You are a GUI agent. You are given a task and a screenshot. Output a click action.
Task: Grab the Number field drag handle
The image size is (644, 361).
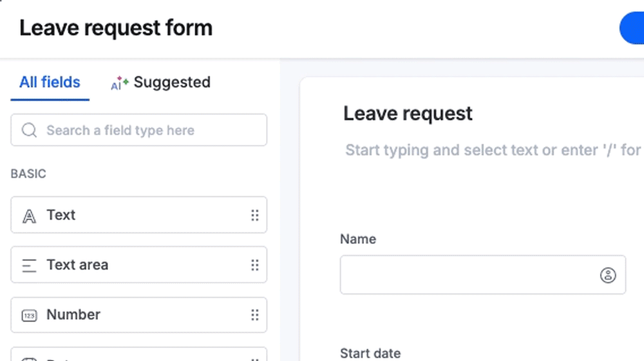coord(255,315)
